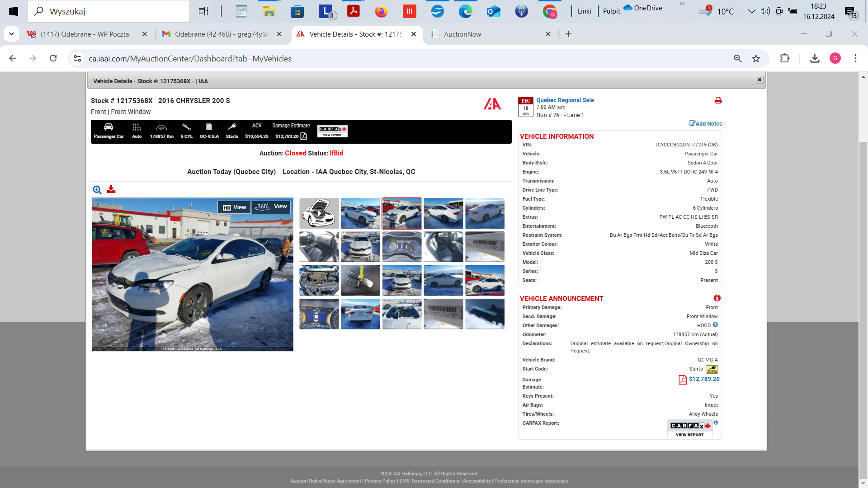Viewport: 868px width, 488px height.
Task: Open the dashboard display thumbnail in bottom row
Action: [x=319, y=314]
